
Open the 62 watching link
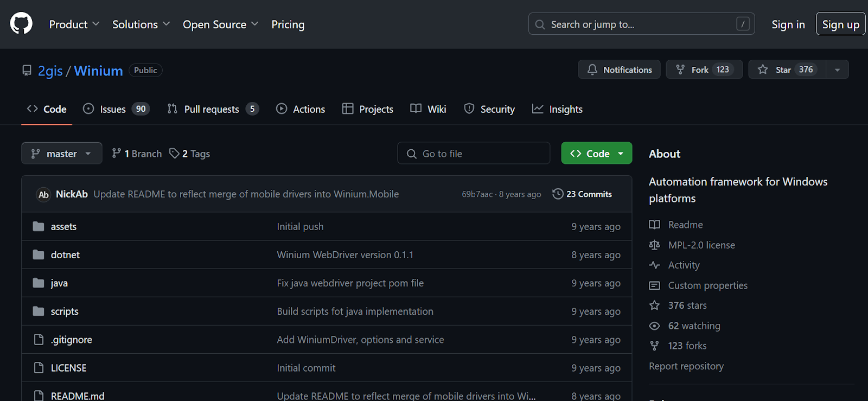click(694, 326)
